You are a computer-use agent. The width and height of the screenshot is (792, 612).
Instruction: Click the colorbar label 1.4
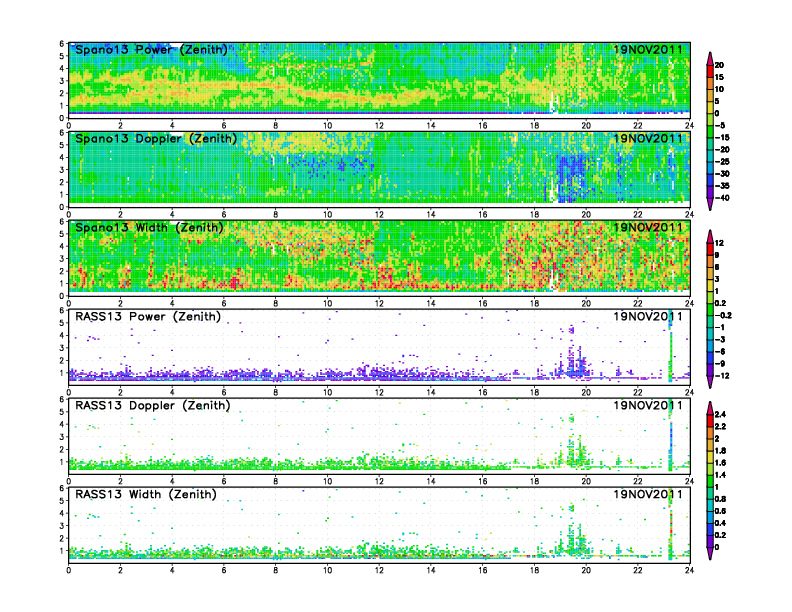(x=720, y=475)
